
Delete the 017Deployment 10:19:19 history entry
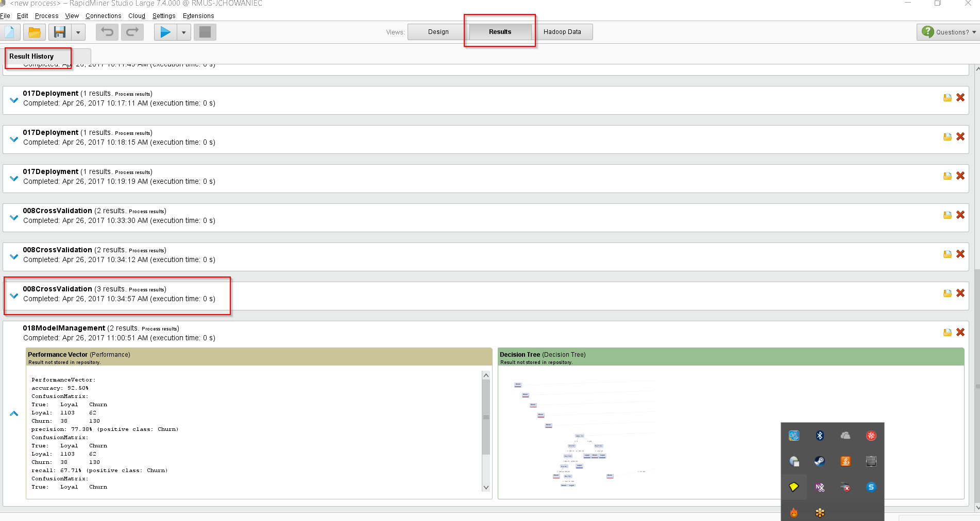pyautogui.click(x=960, y=176)
